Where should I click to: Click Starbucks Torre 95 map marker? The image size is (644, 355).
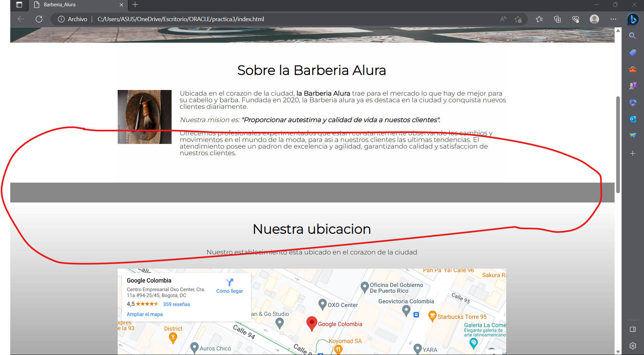pos(432,316)
